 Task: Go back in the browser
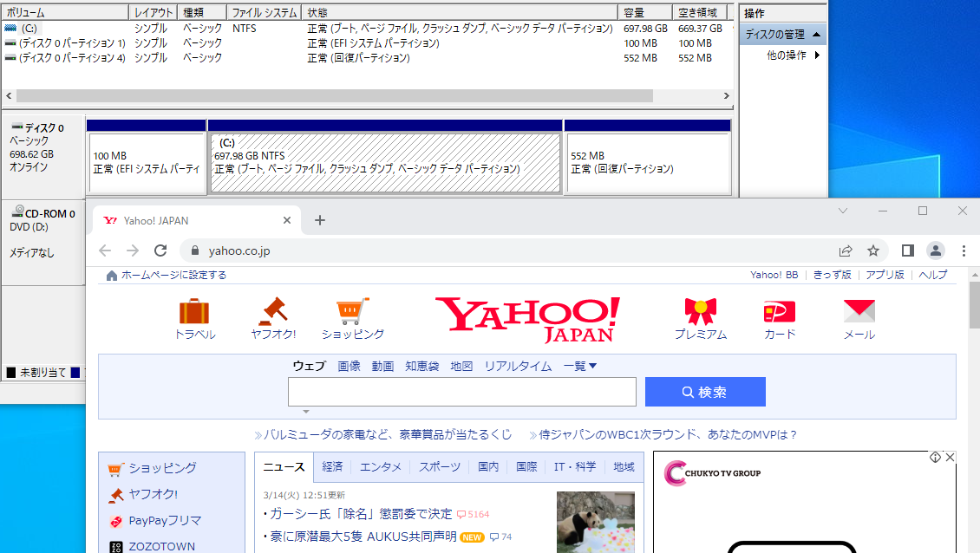105,250
